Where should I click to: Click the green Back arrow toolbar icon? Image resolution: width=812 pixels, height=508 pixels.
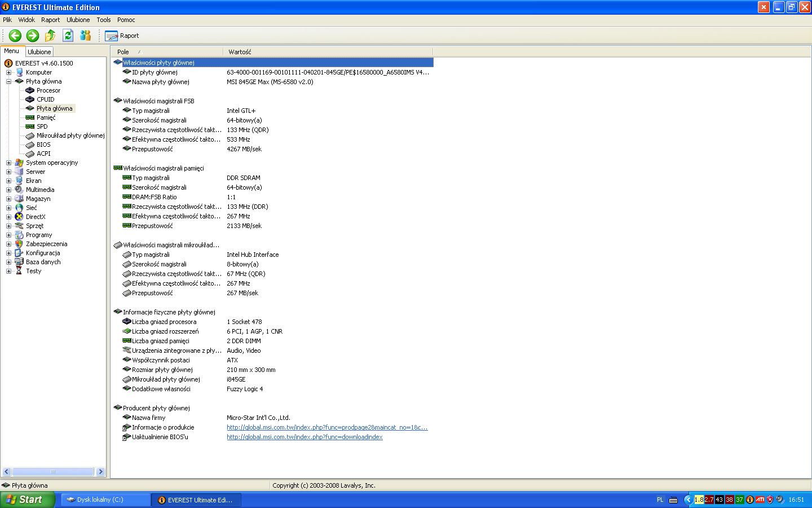tap(15, 36)
